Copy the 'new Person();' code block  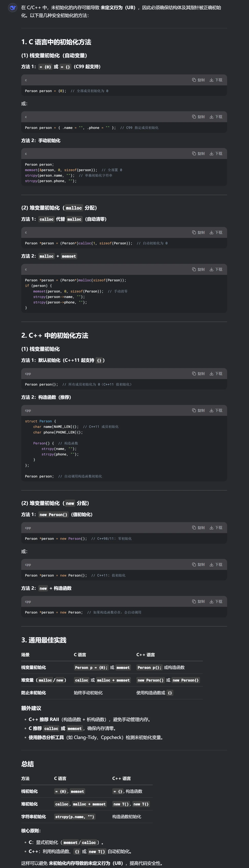(198, 528)
